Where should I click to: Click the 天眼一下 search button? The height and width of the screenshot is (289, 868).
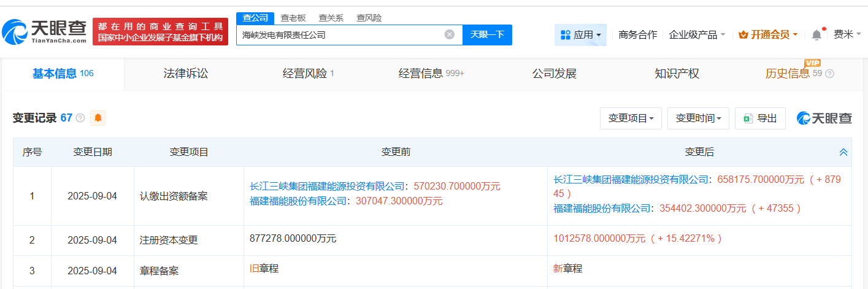pyautogui.click(x=487, y=35)
